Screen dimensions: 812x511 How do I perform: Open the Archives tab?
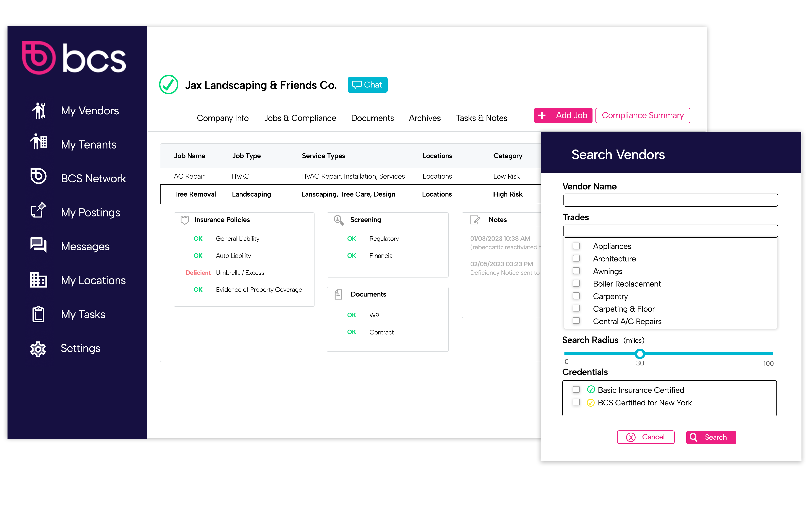[424, 118]
